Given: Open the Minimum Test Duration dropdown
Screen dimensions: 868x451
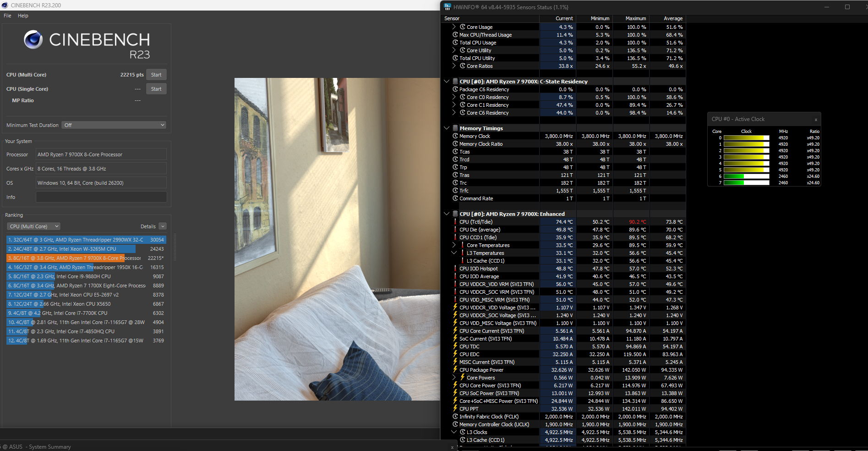Looking at the screenshot, I should [114, 125].
